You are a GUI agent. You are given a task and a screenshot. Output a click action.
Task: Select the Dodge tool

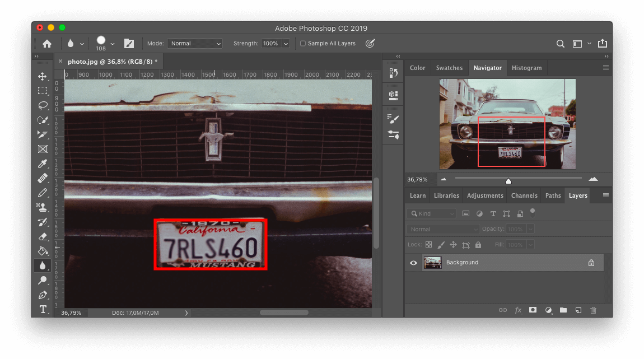pyautogui.click(x=43, y=280)
